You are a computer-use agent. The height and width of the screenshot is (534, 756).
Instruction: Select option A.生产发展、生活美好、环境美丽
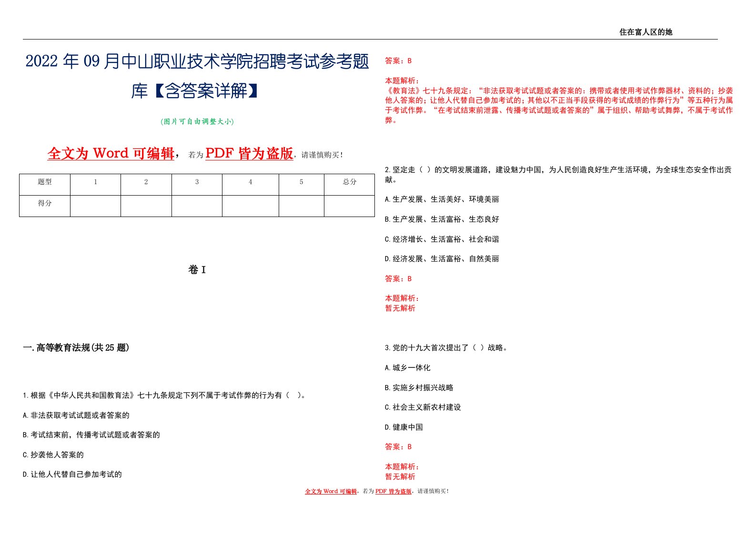click(x=442, y=199)
